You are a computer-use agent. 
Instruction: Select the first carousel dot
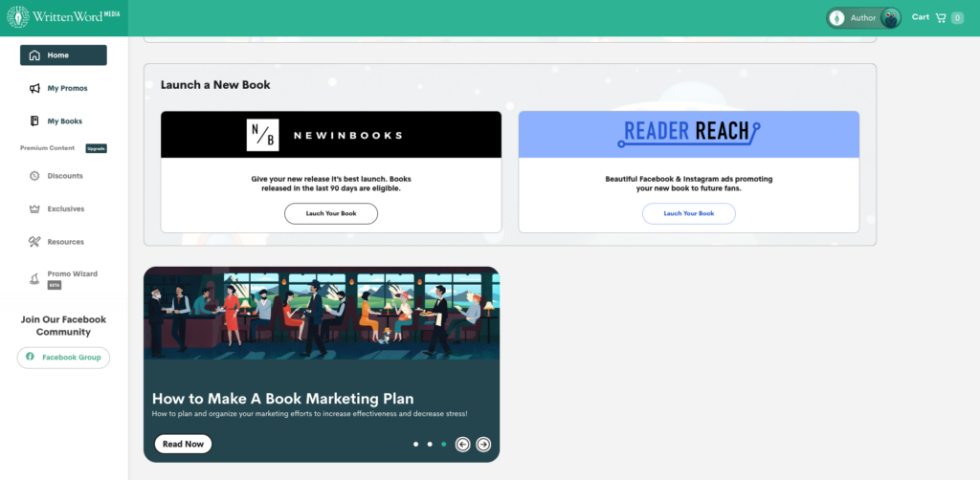tap(415, 445)
